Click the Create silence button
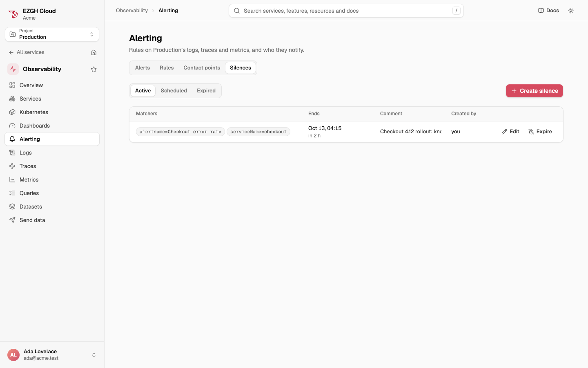The width and height of the screenshot is (588, 368). coord(534,91)
